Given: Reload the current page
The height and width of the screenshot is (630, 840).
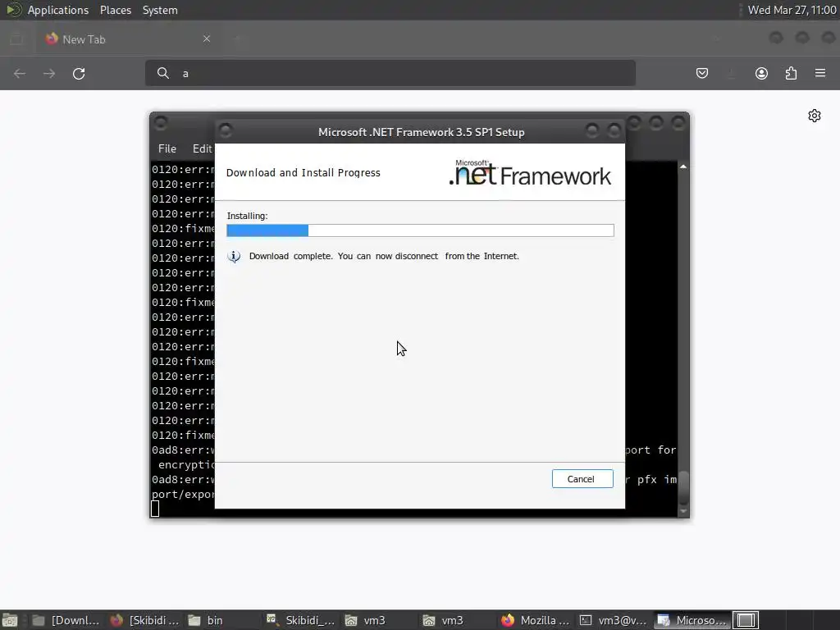Looking at the screenshot, I should pos(79,73).
